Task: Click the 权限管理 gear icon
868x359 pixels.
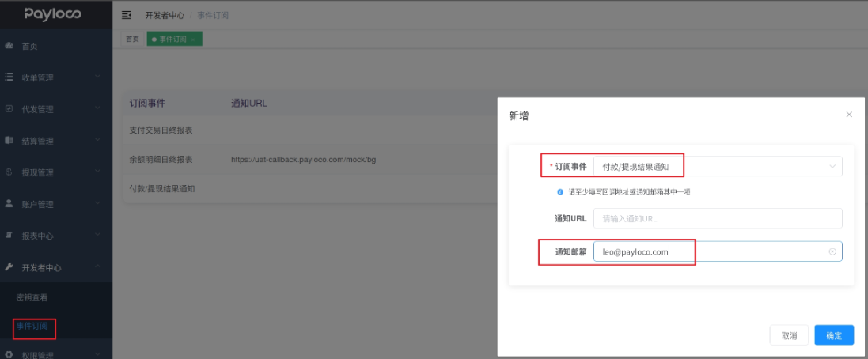Action: coord(9,354)
